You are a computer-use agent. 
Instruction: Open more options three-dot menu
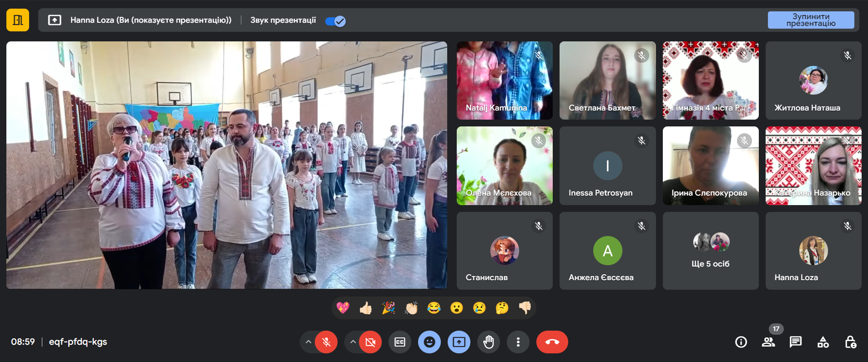pos(518,342)
